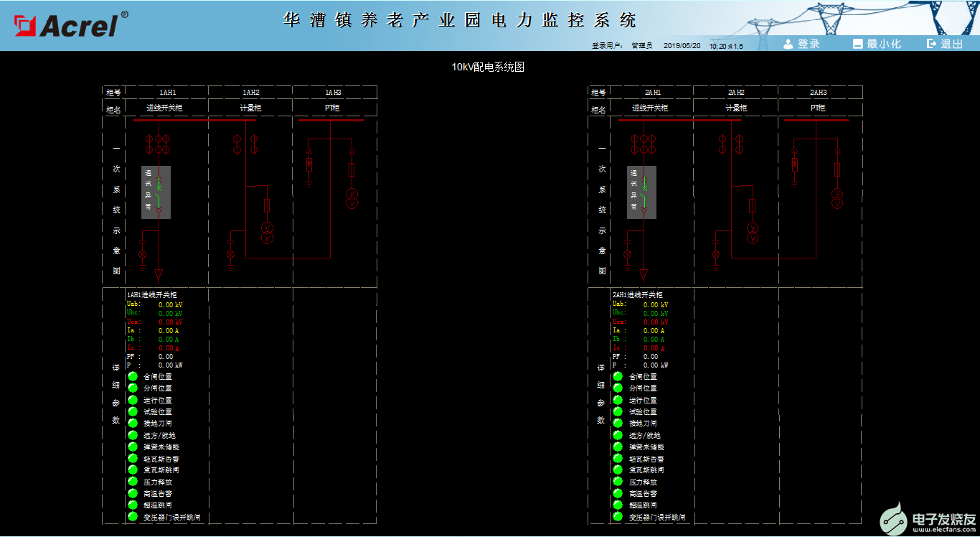Click the 2AH1 P power value
This screenshot has height=537, width=980.
tap(655, 365)
